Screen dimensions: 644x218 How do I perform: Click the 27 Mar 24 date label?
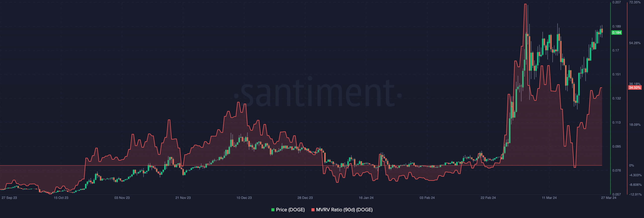[x=609, y=198]
